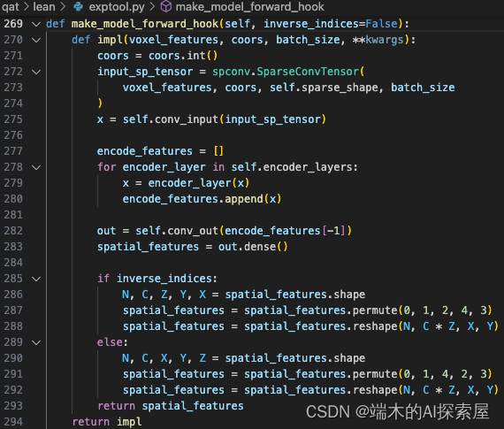Click 'reshape' on line 292
Image resolution: width=504 pixels, height=429 pixels.
click(375, 390)
